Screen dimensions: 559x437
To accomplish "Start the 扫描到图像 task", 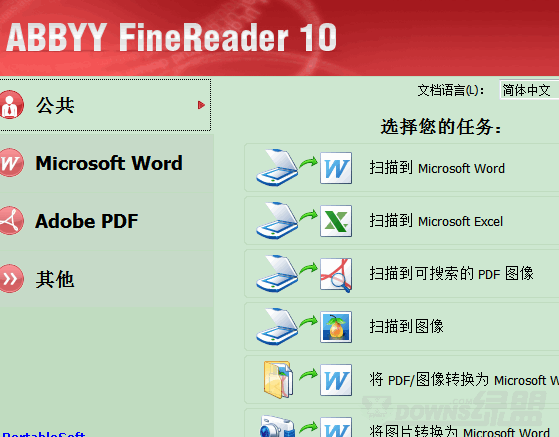I will (402, 327).
